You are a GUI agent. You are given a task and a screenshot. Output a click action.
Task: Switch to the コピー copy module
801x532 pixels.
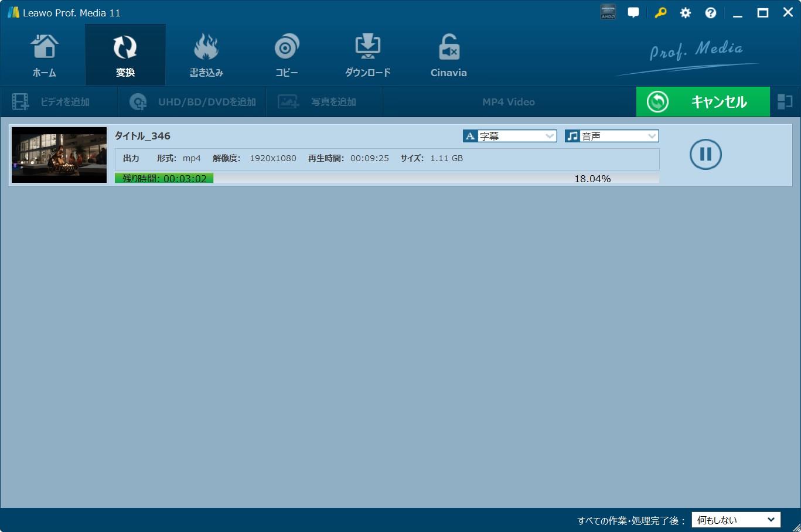pyautogui.click(x=287, y=55)
